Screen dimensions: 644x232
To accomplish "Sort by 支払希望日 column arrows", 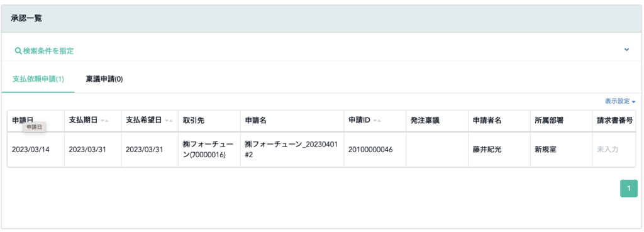I will click(168, 121).
